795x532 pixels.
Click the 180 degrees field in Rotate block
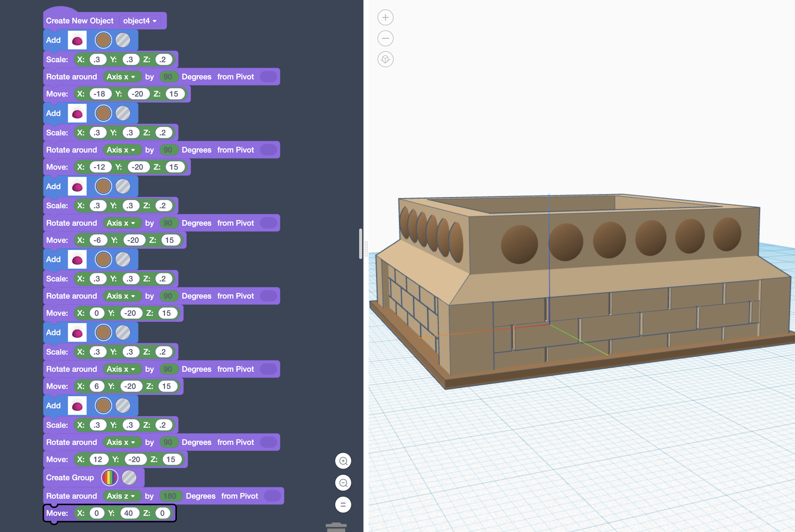tap(169, 496)
